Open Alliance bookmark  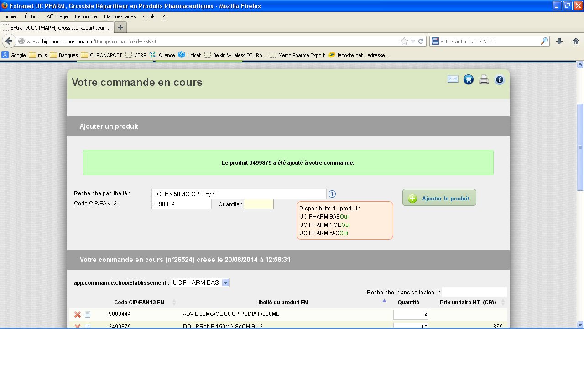[x=162, y=55]
